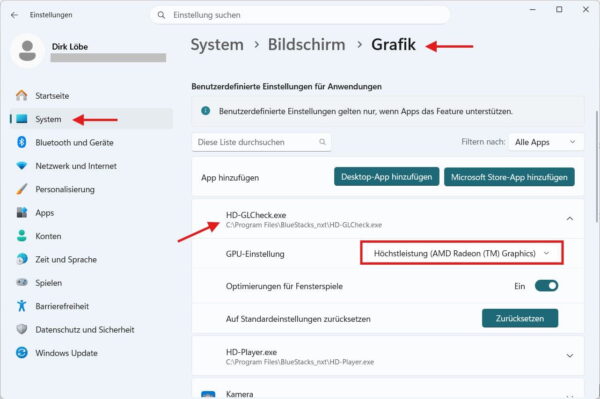Toggle Optimierungen für Fensterspiele switch
The height and width of the screenshot is (399, 600).
(546, 286)
